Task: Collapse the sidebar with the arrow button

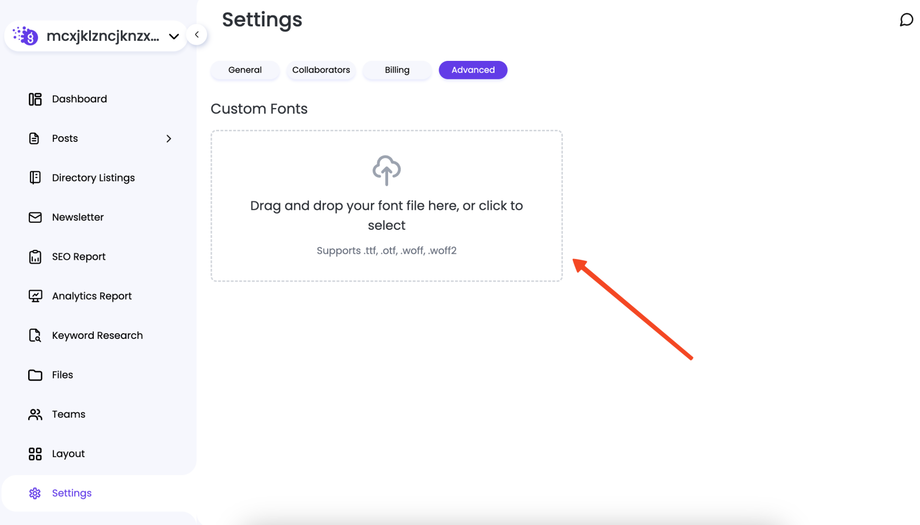Action: (197, 35)
